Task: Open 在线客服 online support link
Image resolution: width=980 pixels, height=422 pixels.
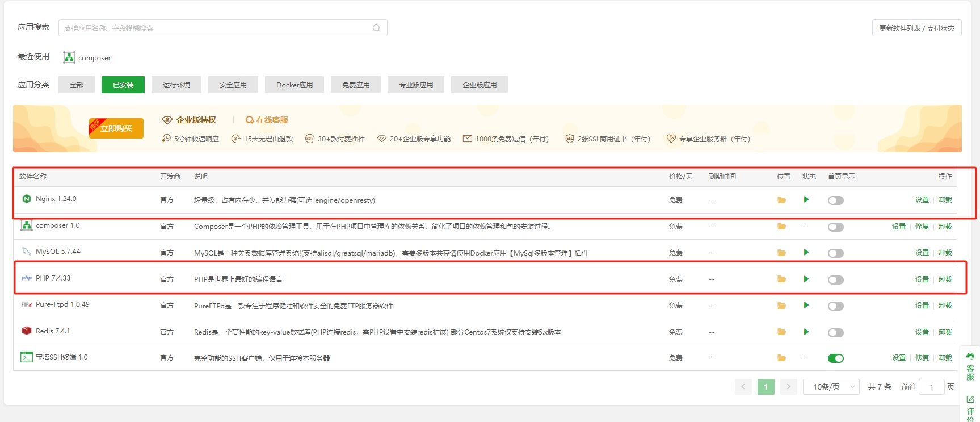Action: coord(267,120)
